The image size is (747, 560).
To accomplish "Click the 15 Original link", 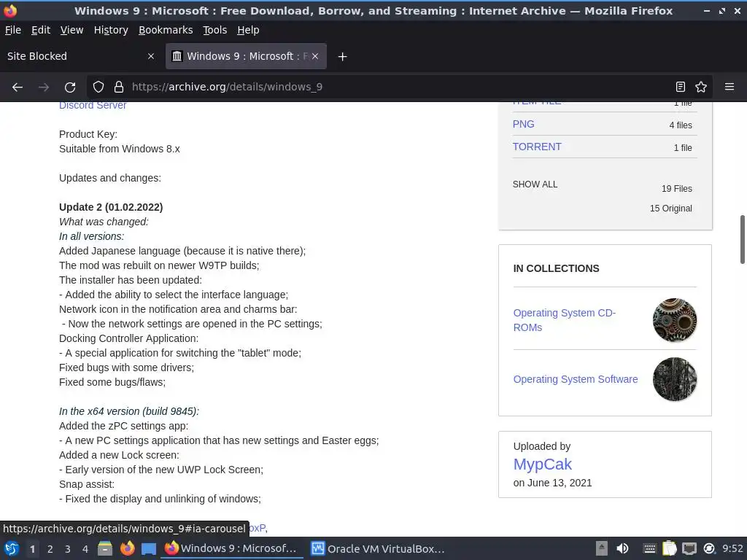I will [671, 208].
